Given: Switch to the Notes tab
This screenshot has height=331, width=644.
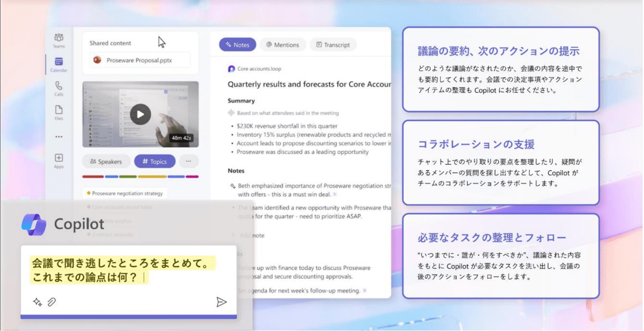Looking at the screenshot, I should tap(237, 45).
